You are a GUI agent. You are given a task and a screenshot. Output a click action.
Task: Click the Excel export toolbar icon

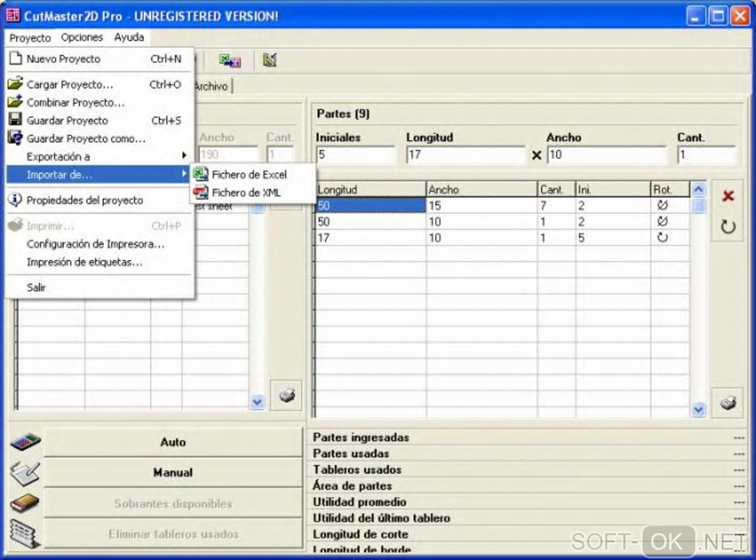click(x=230, y=60)
